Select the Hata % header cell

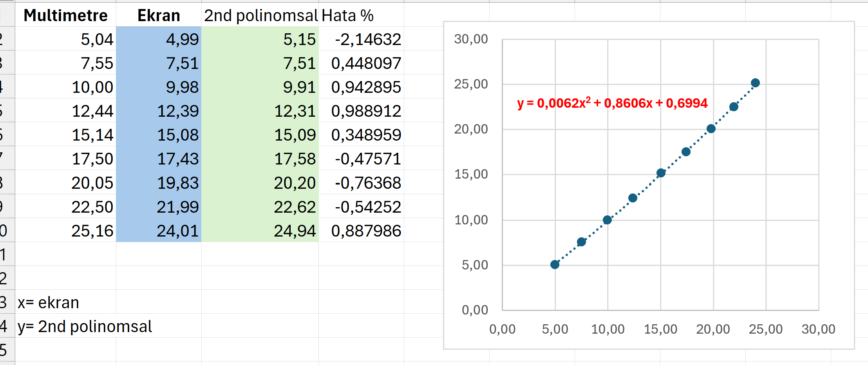(x=361, y=15)
